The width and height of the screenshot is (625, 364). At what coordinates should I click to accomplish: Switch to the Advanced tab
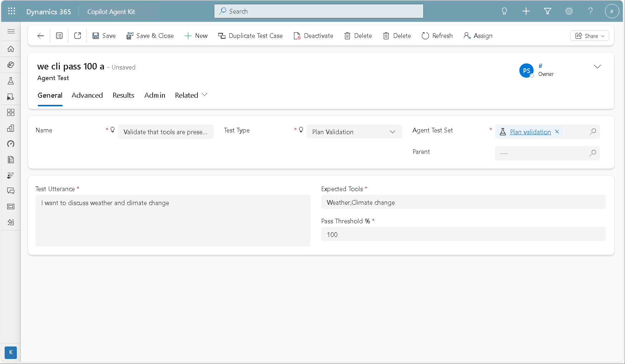[x=87, y=95]
